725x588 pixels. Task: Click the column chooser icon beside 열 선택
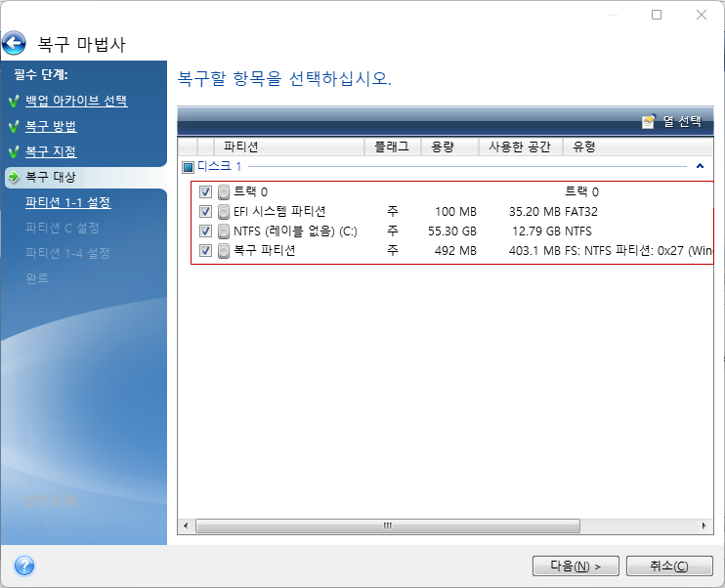(649, 121)
